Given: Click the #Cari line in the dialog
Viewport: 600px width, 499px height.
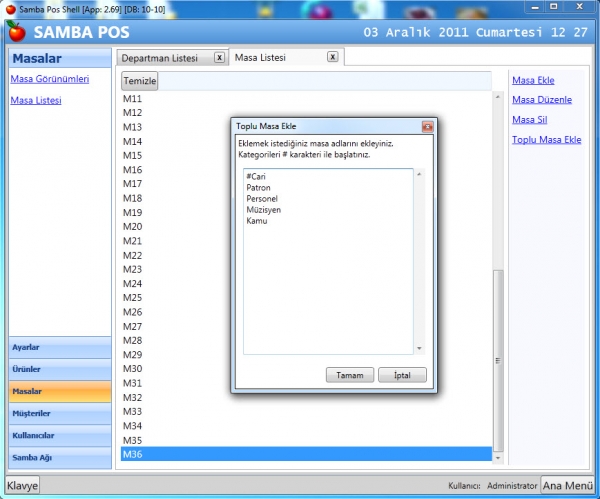Looking at the screenshot, I should point(256,176).
